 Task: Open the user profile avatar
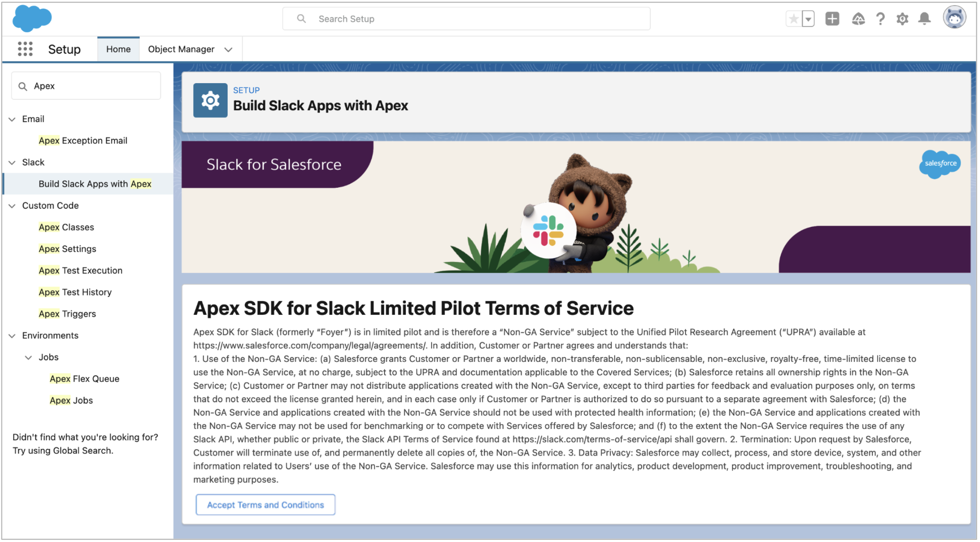click(954, 17)
